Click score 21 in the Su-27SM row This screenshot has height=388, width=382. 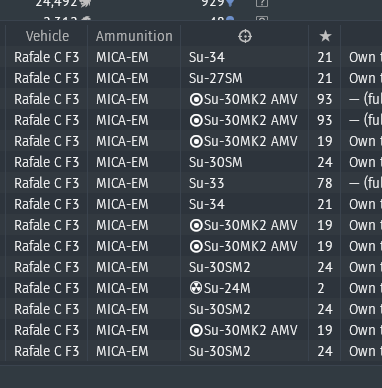pyautogui.click(x=325, y=78)
